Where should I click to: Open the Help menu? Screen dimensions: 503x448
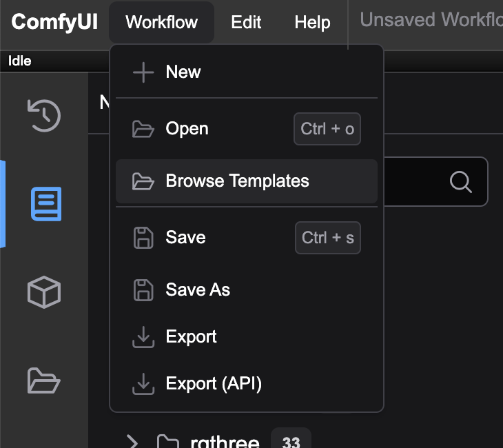(x=312, y=22)
